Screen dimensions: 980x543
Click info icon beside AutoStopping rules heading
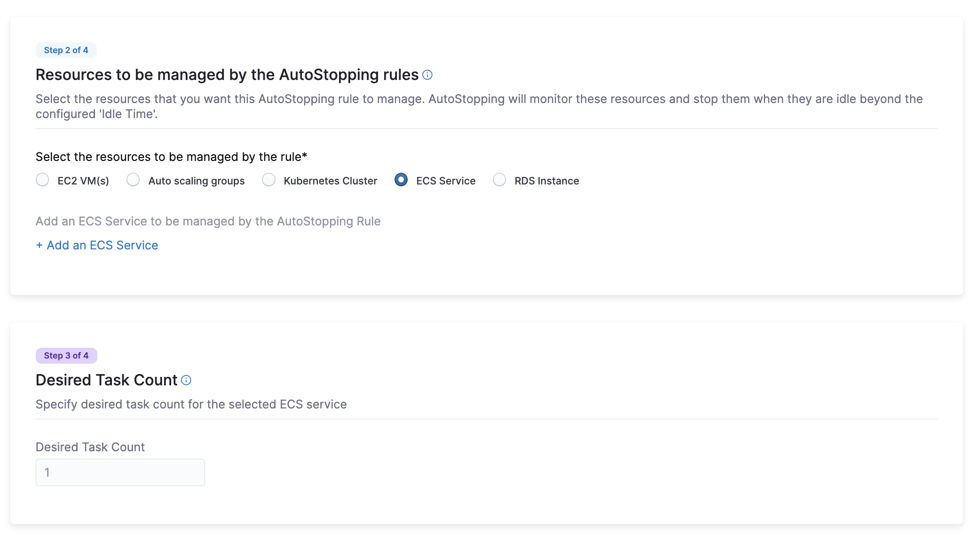coord(427,75)
